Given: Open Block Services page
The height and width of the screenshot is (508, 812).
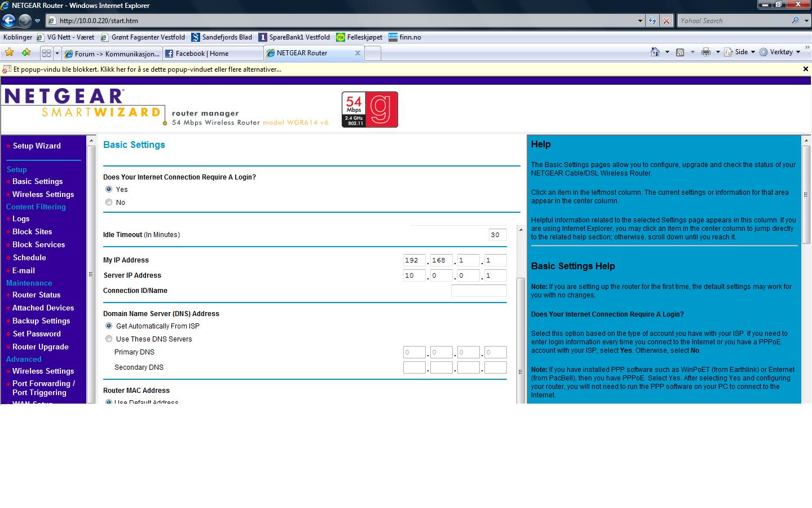Looking at the screenshot, I should point(38,244).
